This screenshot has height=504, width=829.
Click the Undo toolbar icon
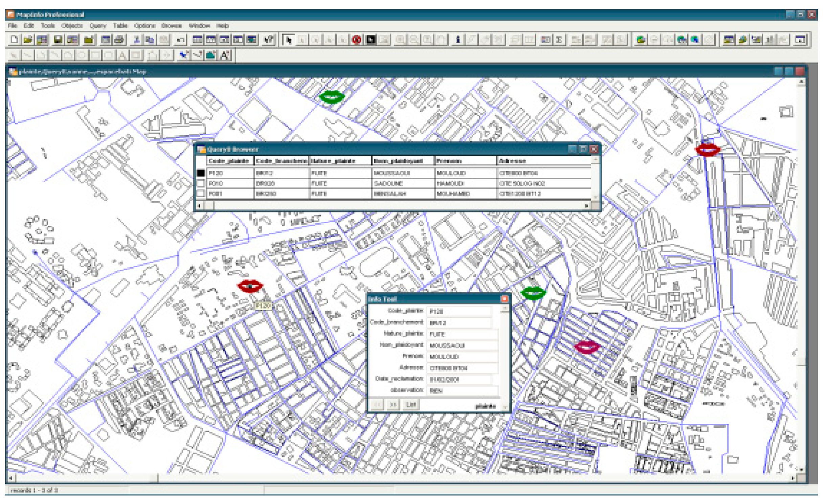181,40
